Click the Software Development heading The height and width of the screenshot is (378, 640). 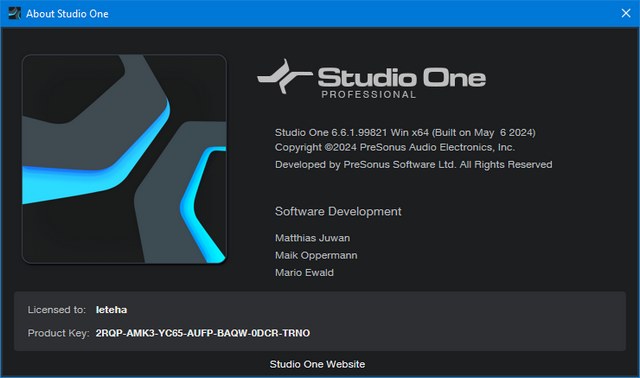coord(338,211)
